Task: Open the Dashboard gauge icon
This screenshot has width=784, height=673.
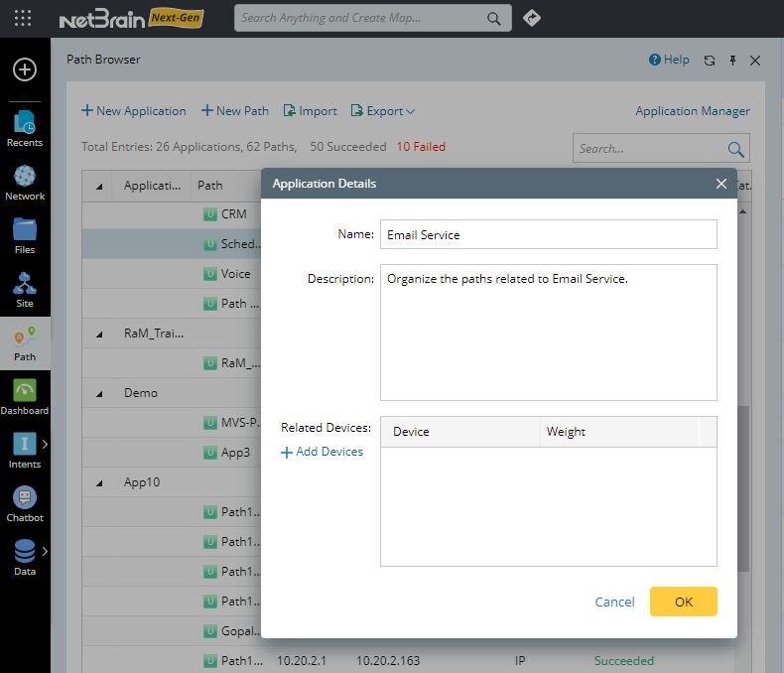Action: tap(25, 391)
